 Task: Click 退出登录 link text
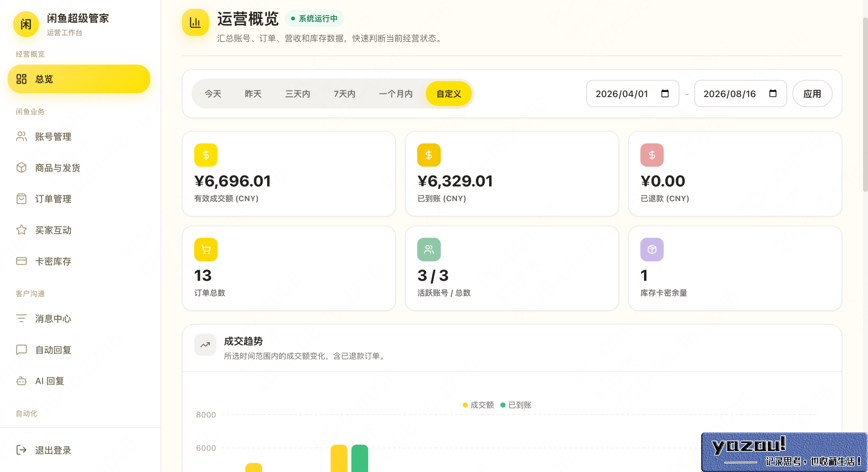pyautogui.click(x=53, y=450)
